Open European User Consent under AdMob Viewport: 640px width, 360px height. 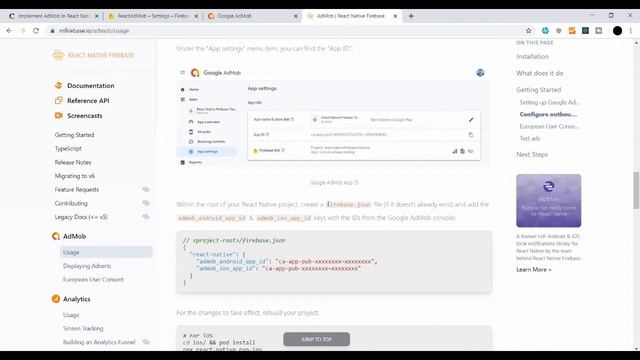[x=93, y=280]
